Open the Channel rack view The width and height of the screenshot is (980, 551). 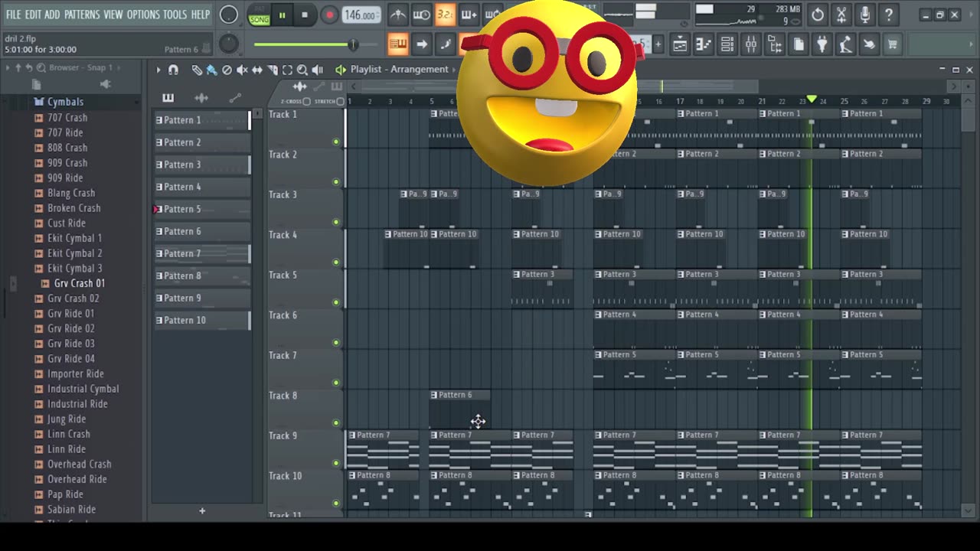coord(727,45)
